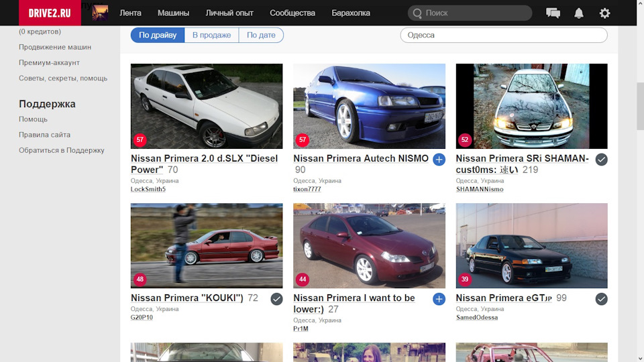Image resolution: width=644 pixels, height=362 pixels.
Task: Toggle subscription check for Primera eGT
Action: click(x=601, y=299)
